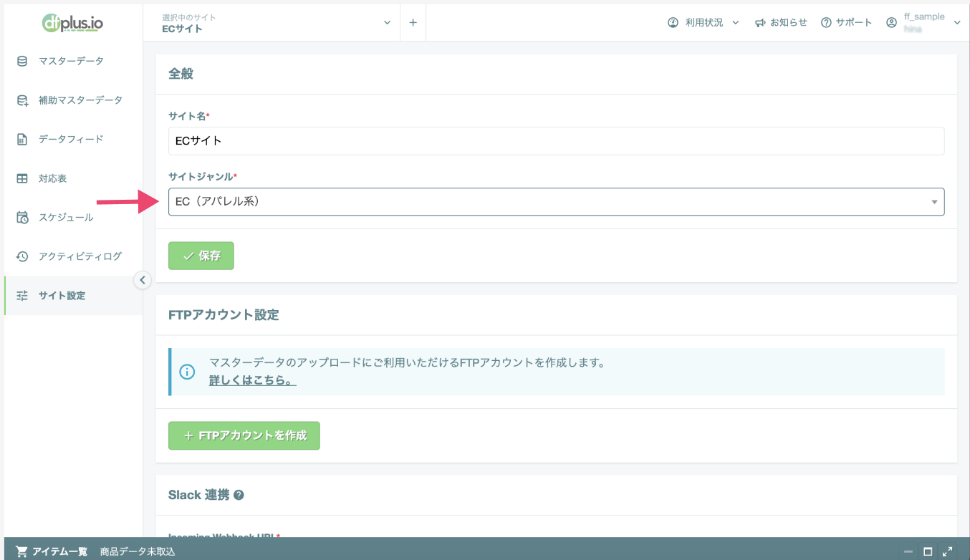Screen dimensions: 970x560
Task: Select サイト設定 sidebar item
Action: (73, 295)
